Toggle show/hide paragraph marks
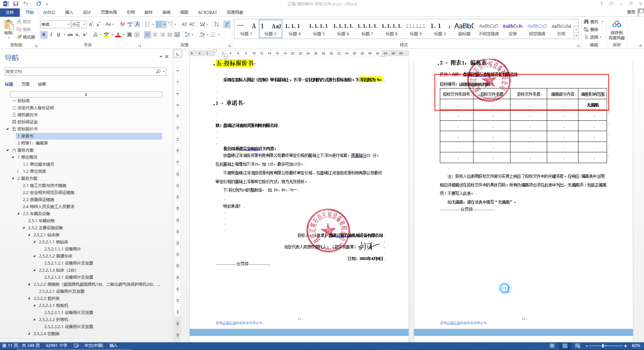This screenshot has width=644, height=350. pos(227,24)
